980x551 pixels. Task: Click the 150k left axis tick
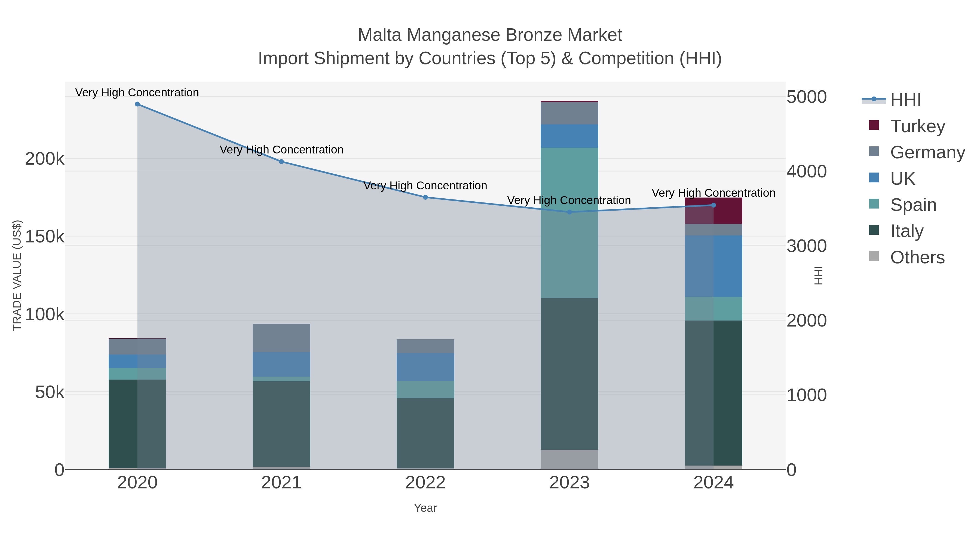tap(45, 236)
